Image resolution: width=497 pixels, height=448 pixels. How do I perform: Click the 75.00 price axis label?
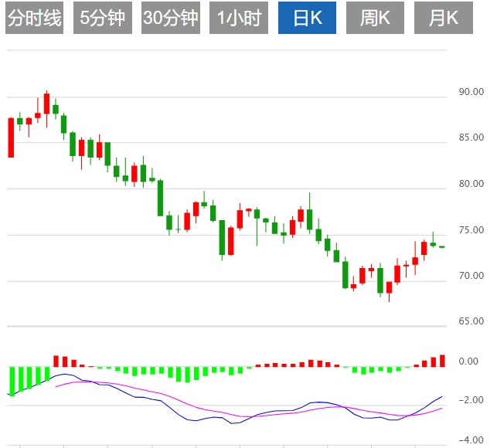coord(471,230)
